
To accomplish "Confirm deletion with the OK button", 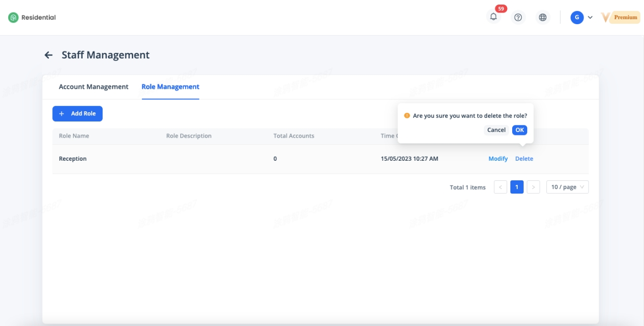I will [x=520, y=130].
